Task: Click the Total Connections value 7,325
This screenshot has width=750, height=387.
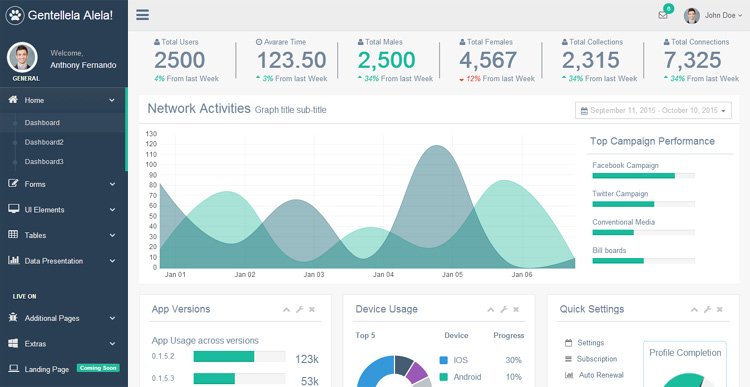Action: (x=692, y=60)
